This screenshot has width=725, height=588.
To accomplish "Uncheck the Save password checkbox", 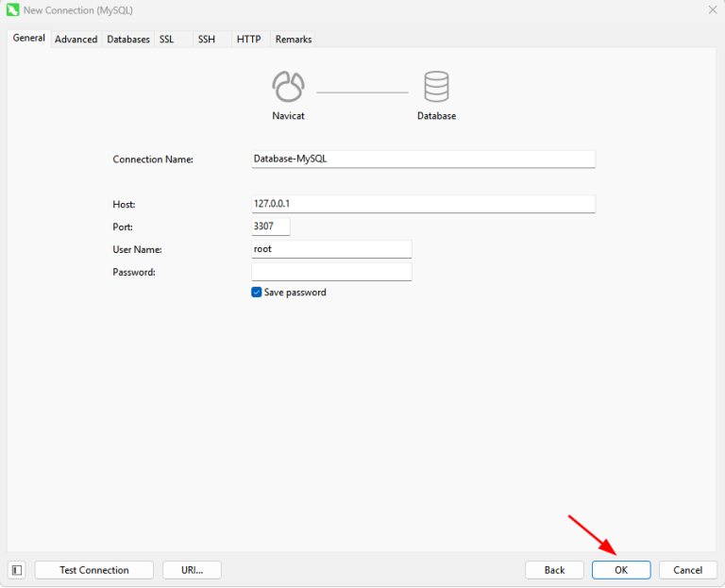I will pyautogui.click(x=257, y=293).
